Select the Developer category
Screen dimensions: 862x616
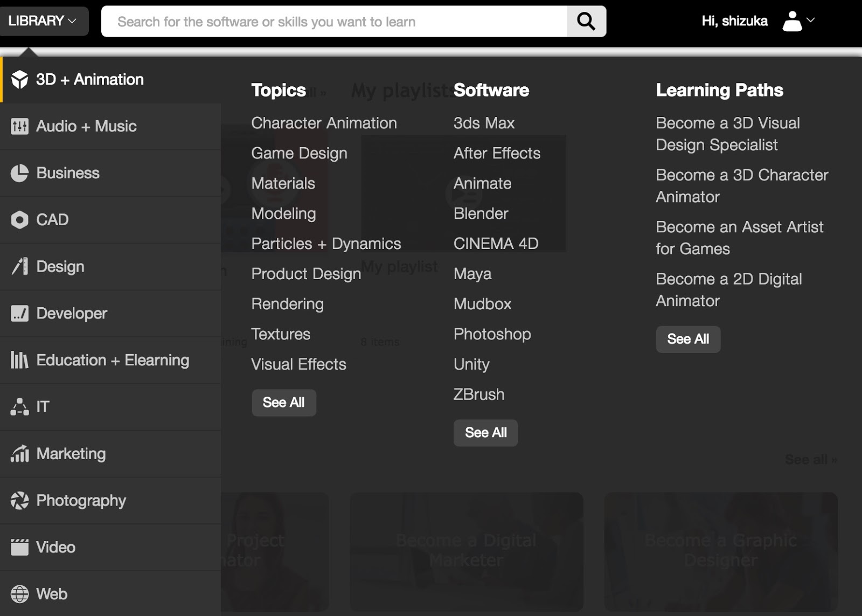[110, 313]
